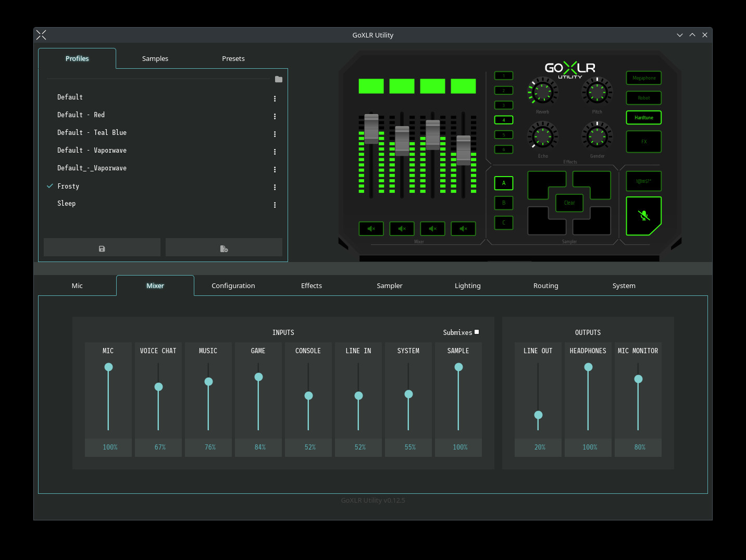Open options menu for Default - Teal Blue profile
746x560 pixels.
(x=275, y=134)
